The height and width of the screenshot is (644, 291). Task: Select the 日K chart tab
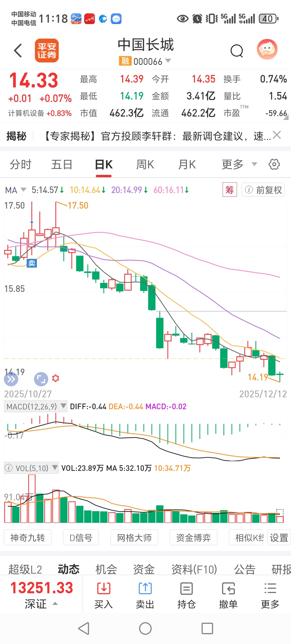[x=104, y=164]
